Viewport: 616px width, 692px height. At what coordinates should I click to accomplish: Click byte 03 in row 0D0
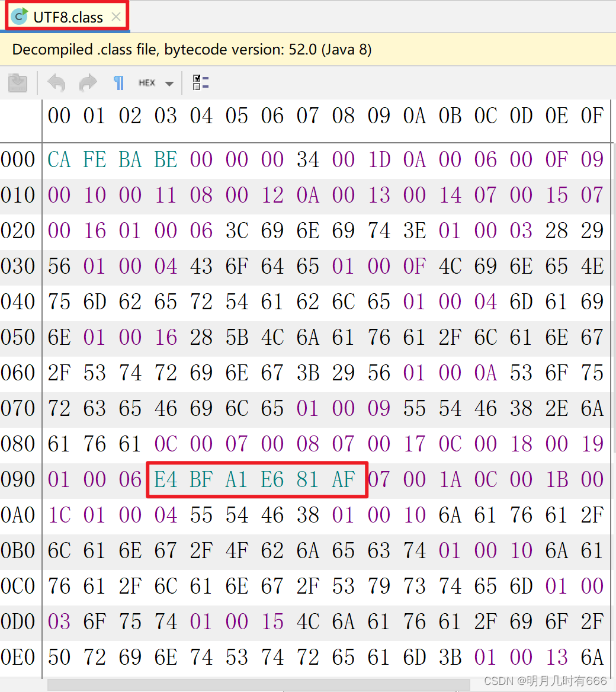coord(59,622)
